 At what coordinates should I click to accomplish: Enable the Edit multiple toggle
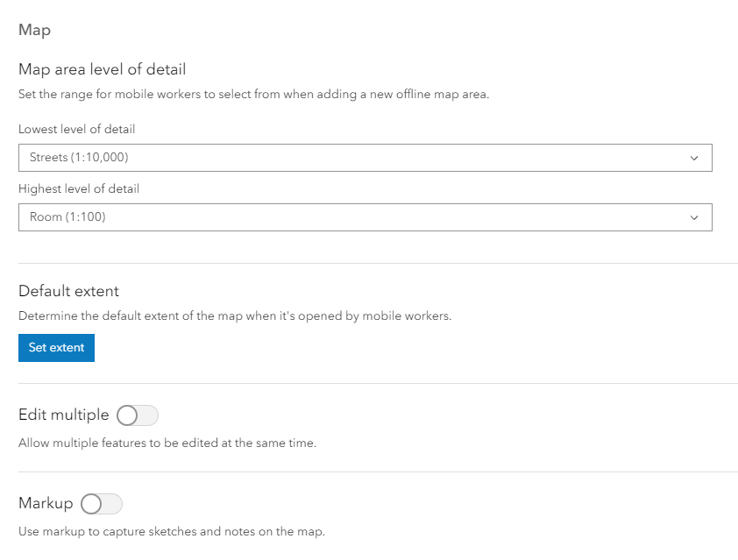(x=138, y=415)
